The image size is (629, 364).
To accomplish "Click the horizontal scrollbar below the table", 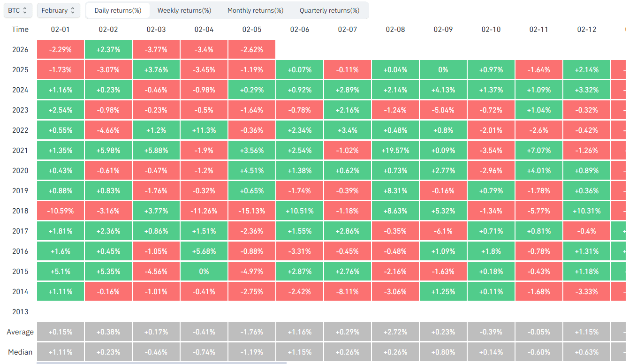I will click(161, 363).
